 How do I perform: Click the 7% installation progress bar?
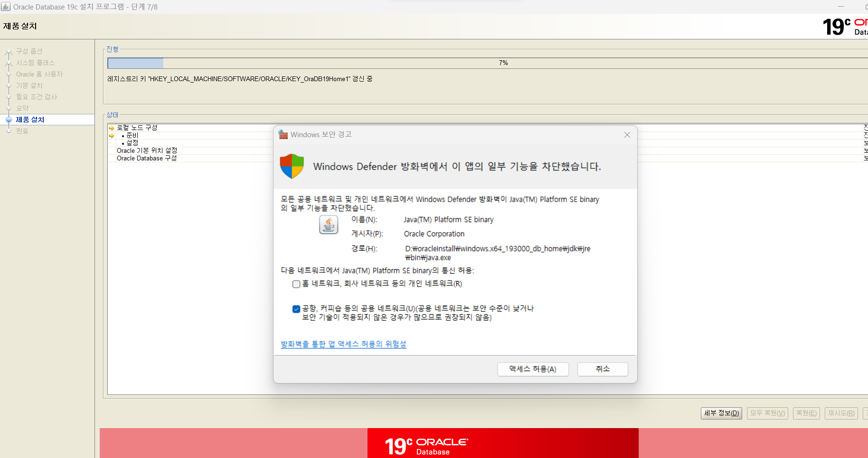point(488,63)
